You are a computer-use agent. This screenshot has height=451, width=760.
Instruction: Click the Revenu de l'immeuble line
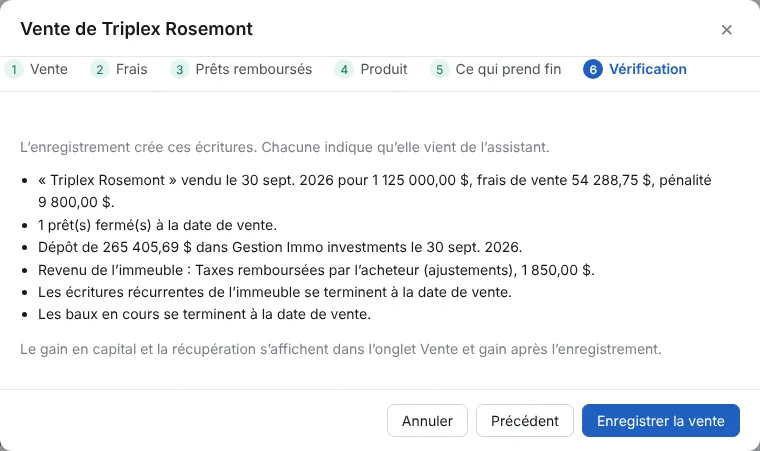[x=316, y=270]
